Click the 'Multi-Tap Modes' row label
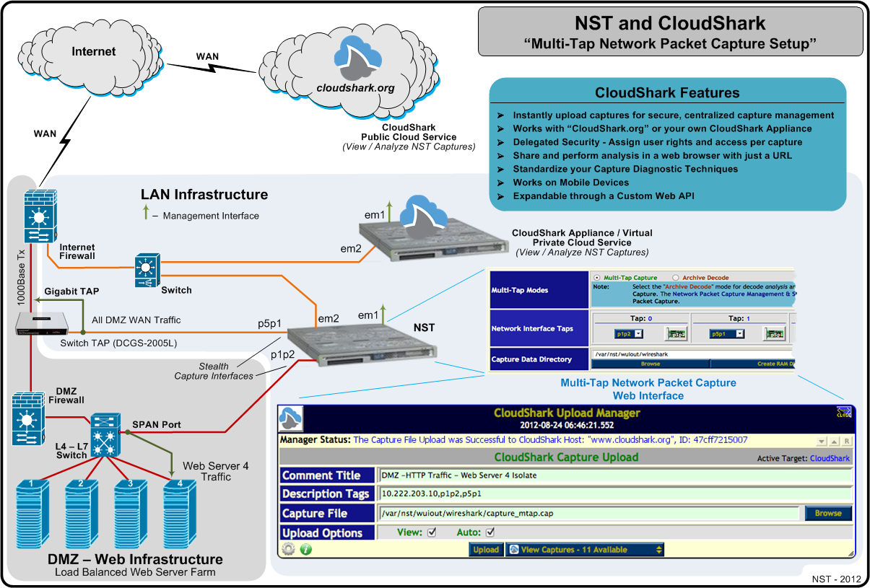 tap(519, 290)
